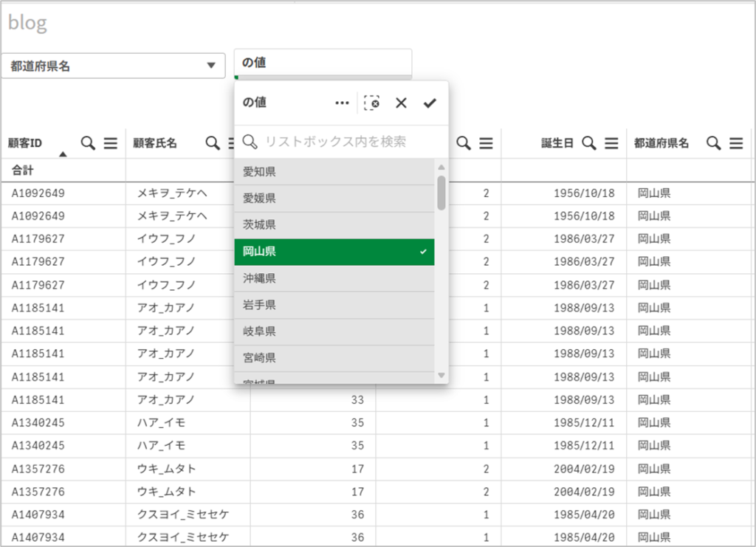Select 沖縄県 in the listbox
The width and height of the screenshot is (756, 547).
[x=334, y=278]
